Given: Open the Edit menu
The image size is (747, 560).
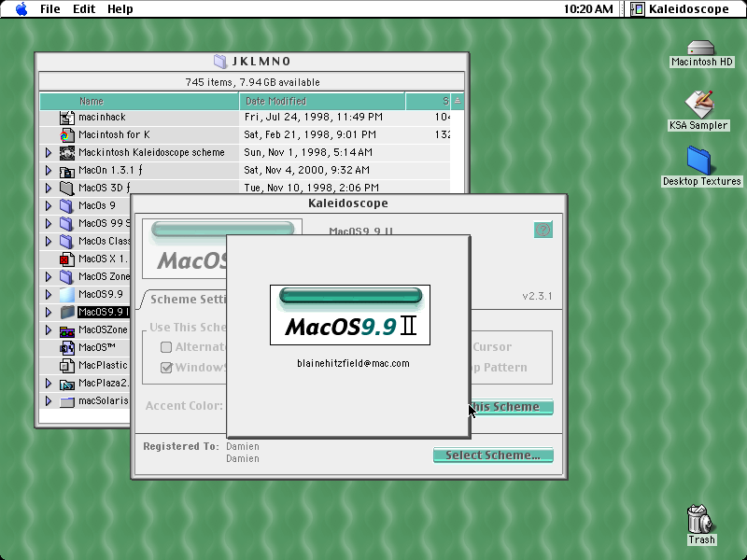Looking at the screenshot, I should pos(84,9).
